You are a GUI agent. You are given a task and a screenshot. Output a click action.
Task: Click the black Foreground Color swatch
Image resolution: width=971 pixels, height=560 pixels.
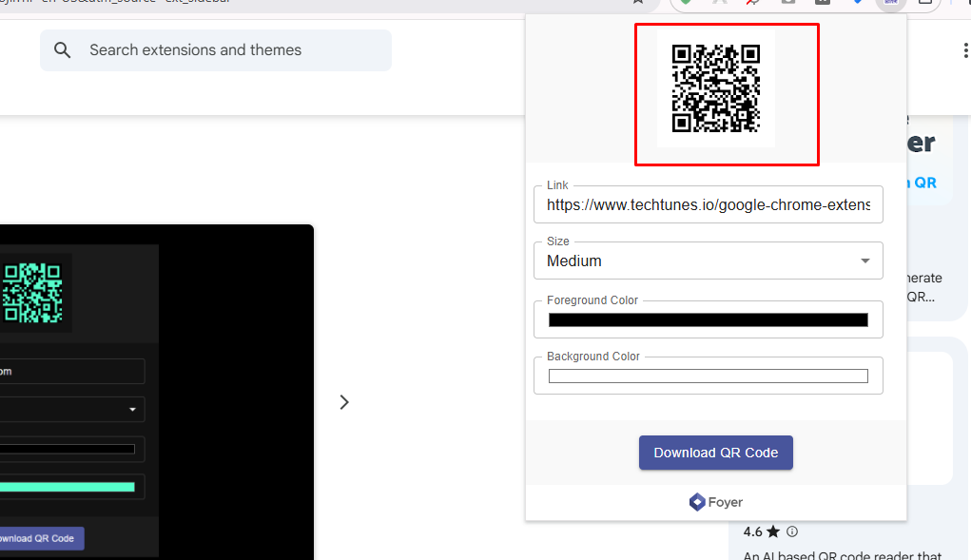click(x=708, y=319)
